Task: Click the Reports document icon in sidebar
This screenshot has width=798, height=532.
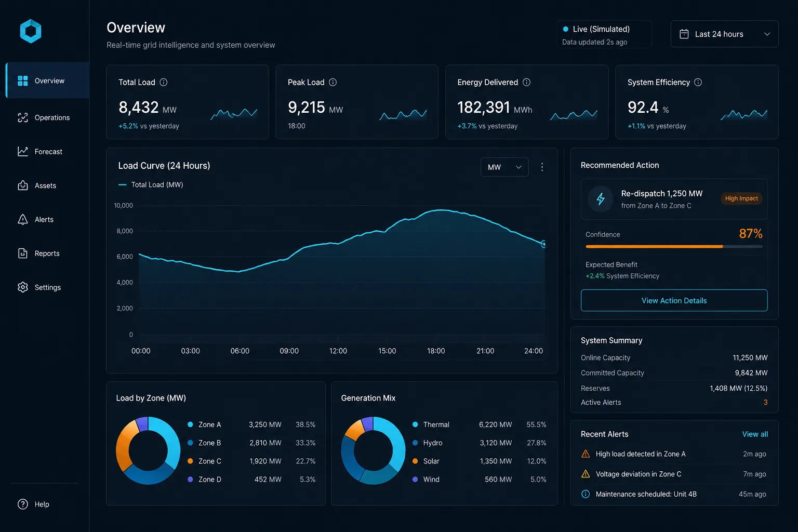Action: [23, 254]
